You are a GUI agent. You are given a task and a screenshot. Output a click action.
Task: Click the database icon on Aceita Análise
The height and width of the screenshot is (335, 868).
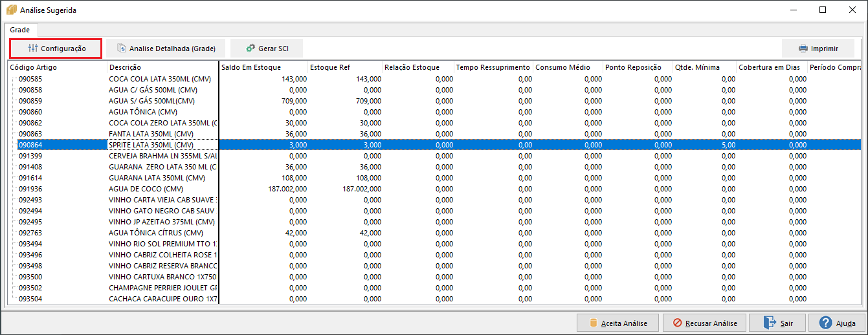click(x=593, y=323)
